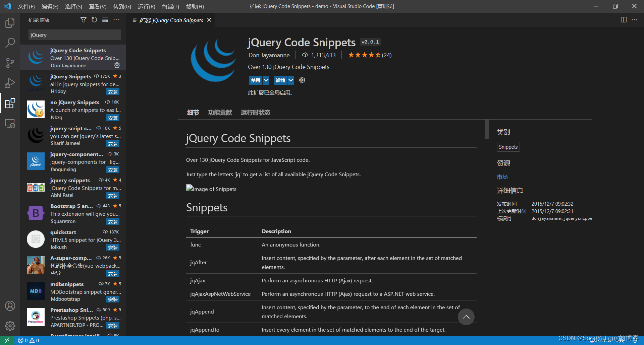Install the jQuery Snippets extension by Hridoy
The width and height of the screenshot is (644, 345).
pyautogui.click(x=113, y=92)
